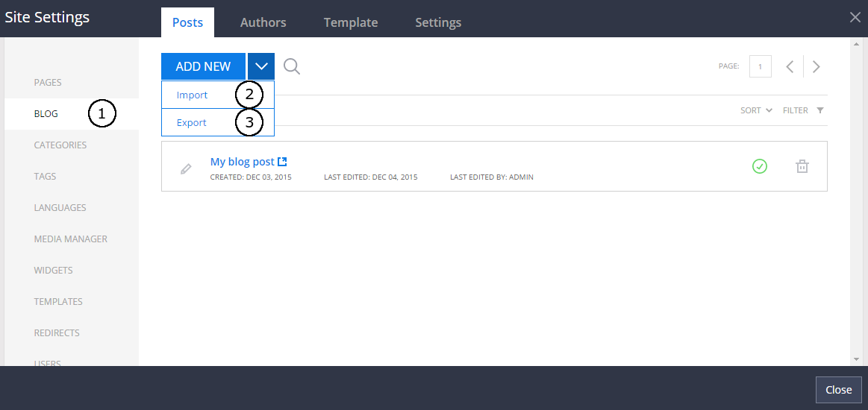Switch to the Authors tab
This screenshot has height=410, width=868.
coord(263,22)
